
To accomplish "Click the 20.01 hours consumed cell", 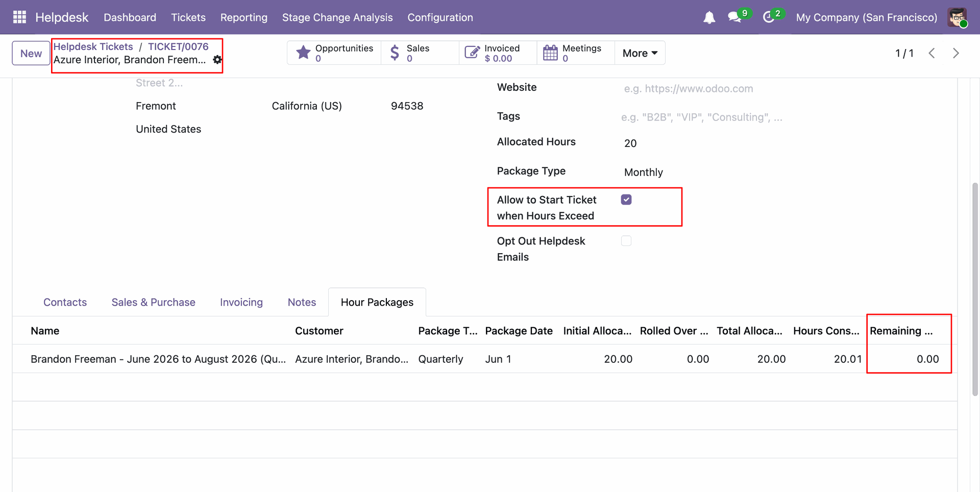I will (848, 359).
